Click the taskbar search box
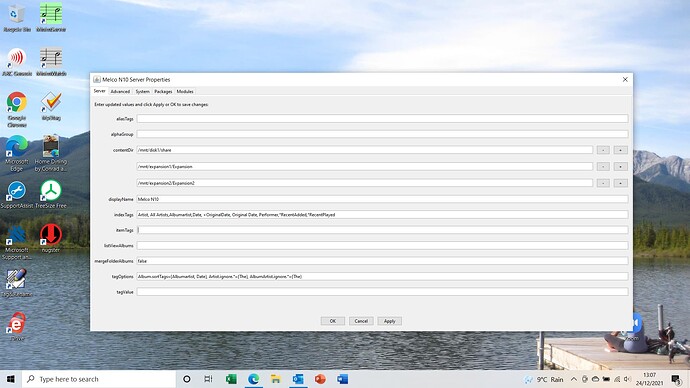This screenshot has width=690, height=388. tap(99, 379)
